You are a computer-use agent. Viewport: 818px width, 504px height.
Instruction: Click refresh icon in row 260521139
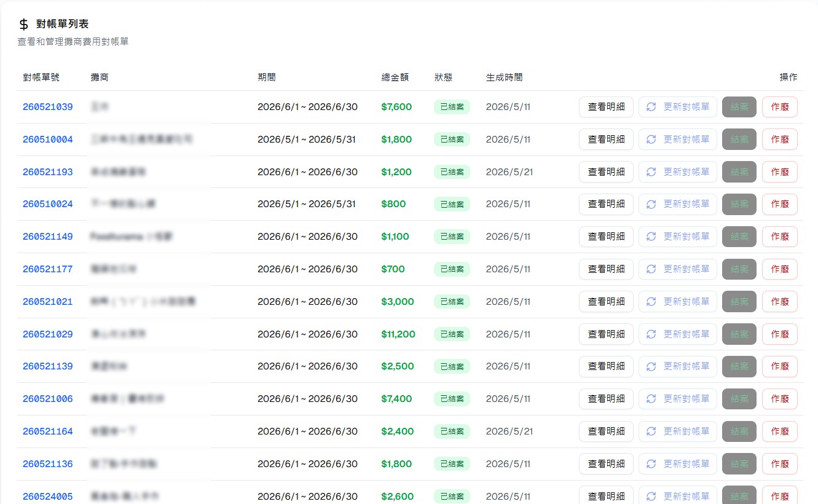[651, 366]
